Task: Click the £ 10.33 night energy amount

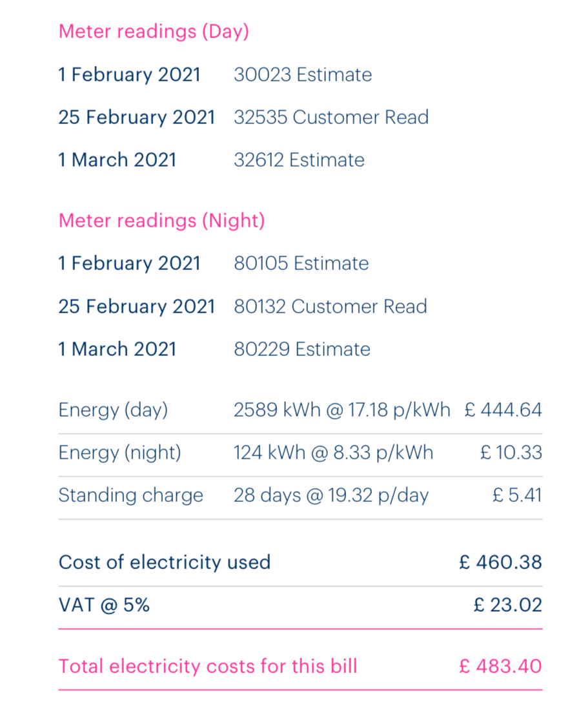Action: [x=511, y=453]
